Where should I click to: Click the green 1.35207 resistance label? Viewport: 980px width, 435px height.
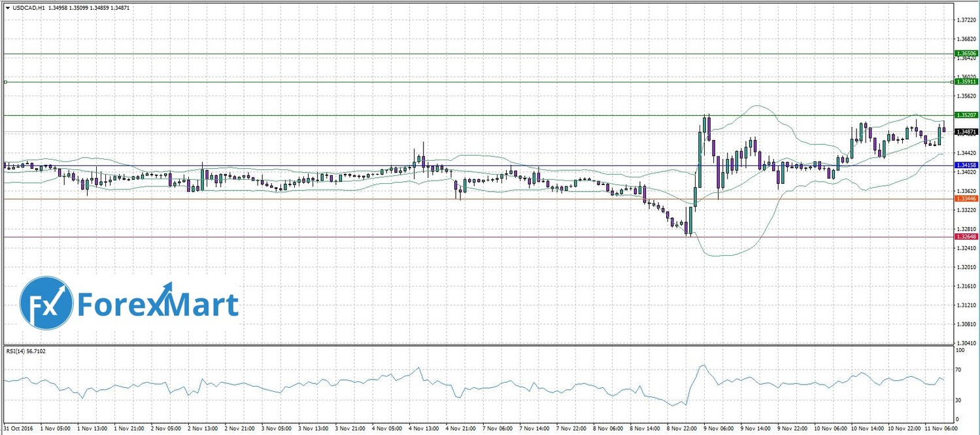click(x=966, y=115)
